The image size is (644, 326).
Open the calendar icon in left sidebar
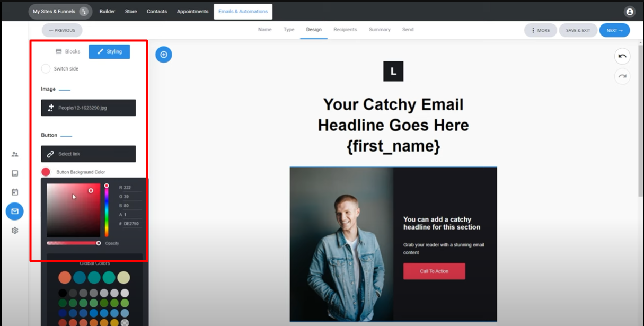point(15,192)
